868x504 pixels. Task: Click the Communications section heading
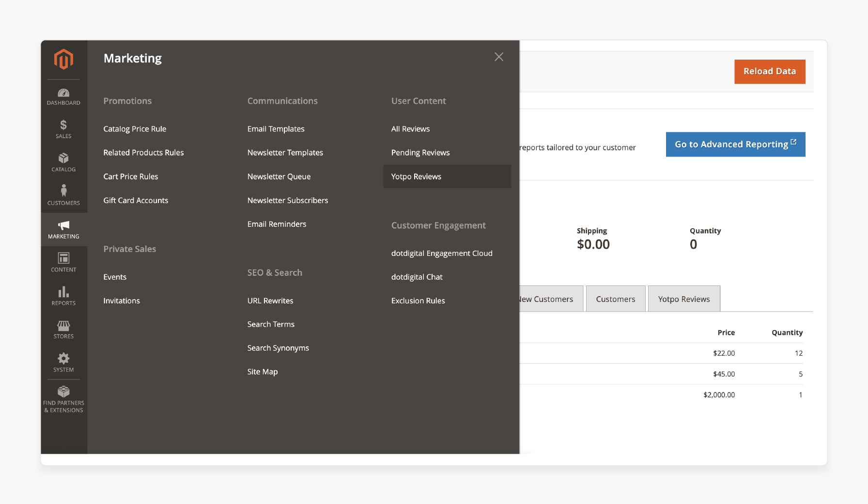[x=282, y=101]
